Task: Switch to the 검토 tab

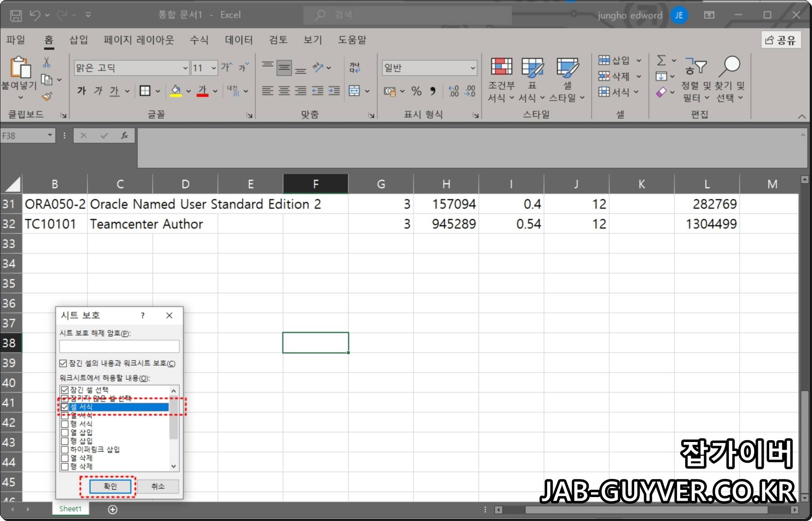Action: (x=278, y=40)
